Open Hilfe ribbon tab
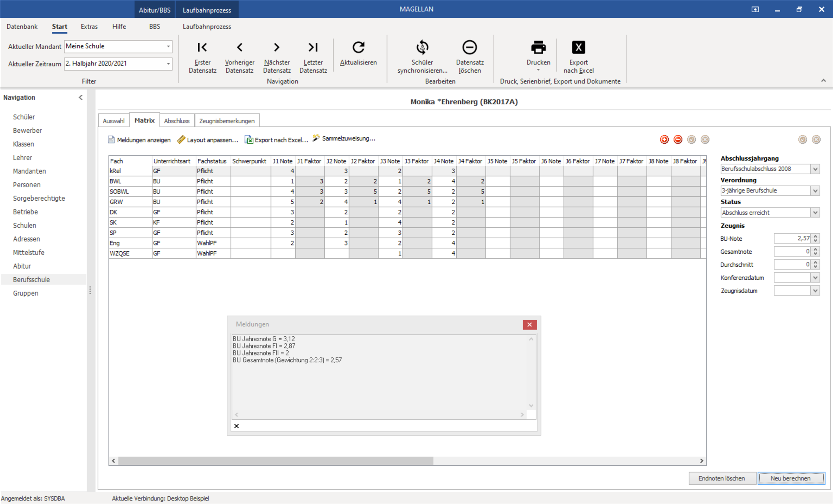Screen dimensions: 833x504 pyautogui.click(x=119, y=26)
